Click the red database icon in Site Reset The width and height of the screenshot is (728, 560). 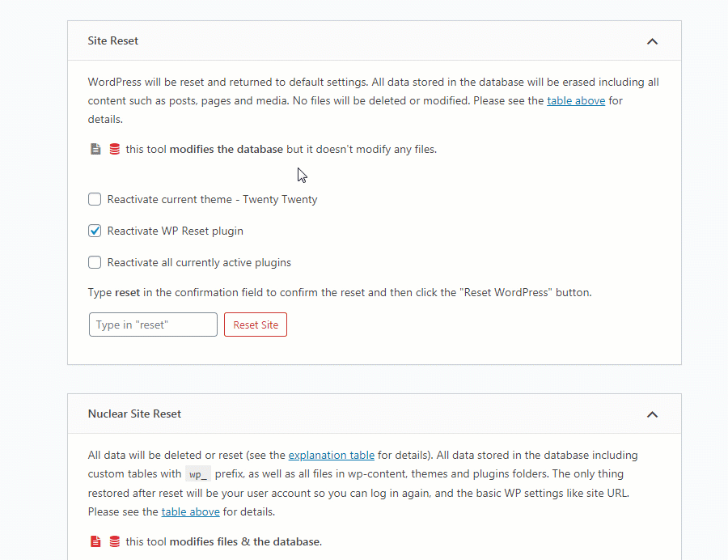point(114,150)
